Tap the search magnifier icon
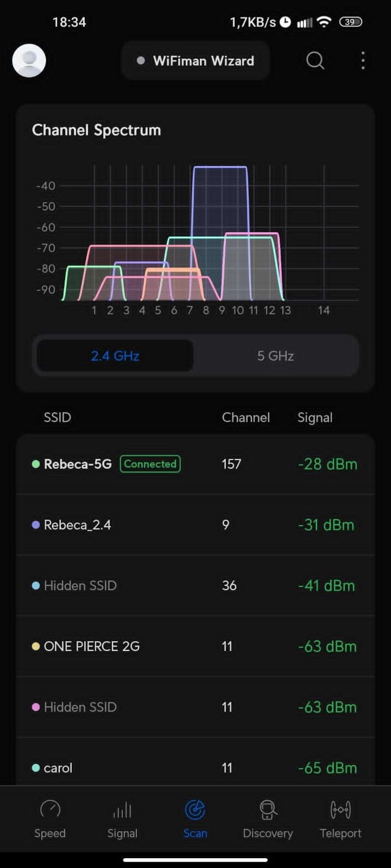Image resolution: width=391 pixels, height=868 pixels. click(x=315, y=61)
